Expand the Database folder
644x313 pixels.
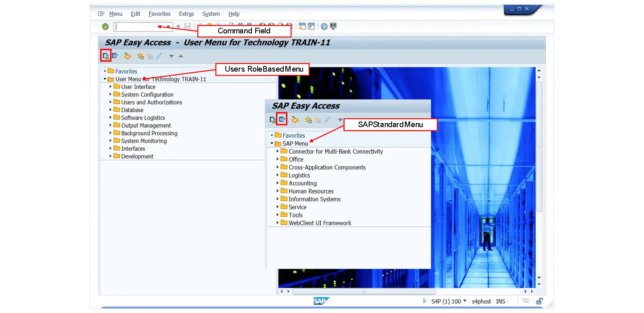click(111, 109)
